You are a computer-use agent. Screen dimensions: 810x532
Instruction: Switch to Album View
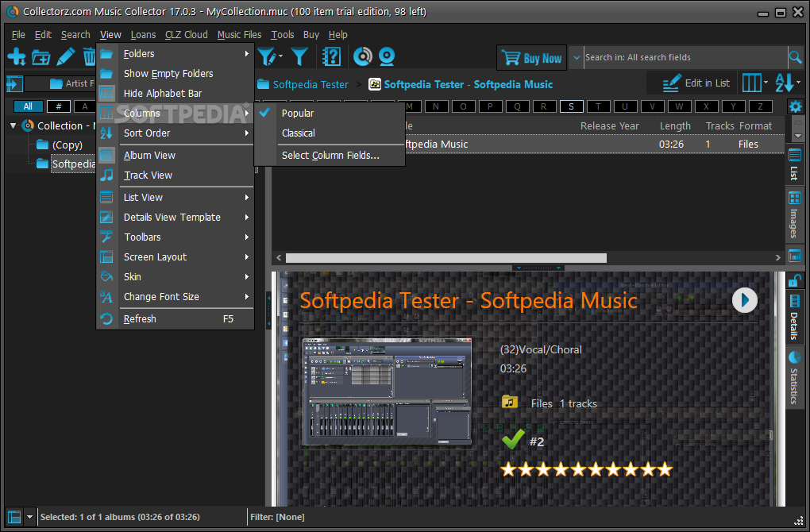tap(175, 156)
